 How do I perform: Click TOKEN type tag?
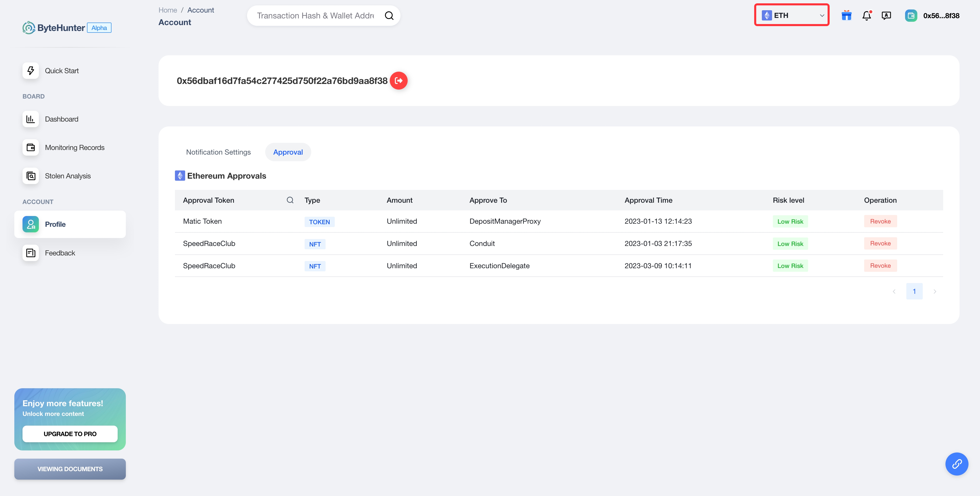coord(320,222)
